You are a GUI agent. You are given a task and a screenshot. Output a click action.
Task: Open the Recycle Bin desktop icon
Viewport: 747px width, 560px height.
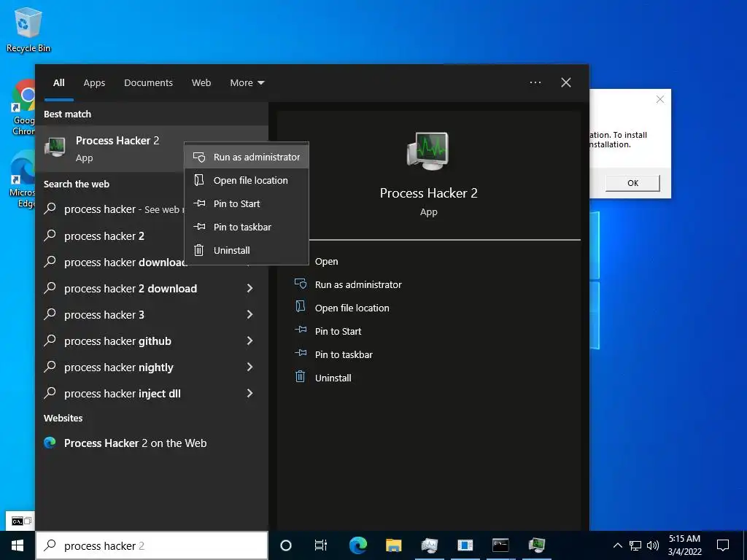tap(28, 30)
